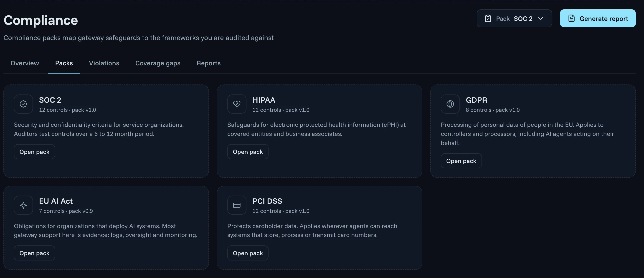Expand the Pack SOC 2 dropdown chevron

[540, 18]
